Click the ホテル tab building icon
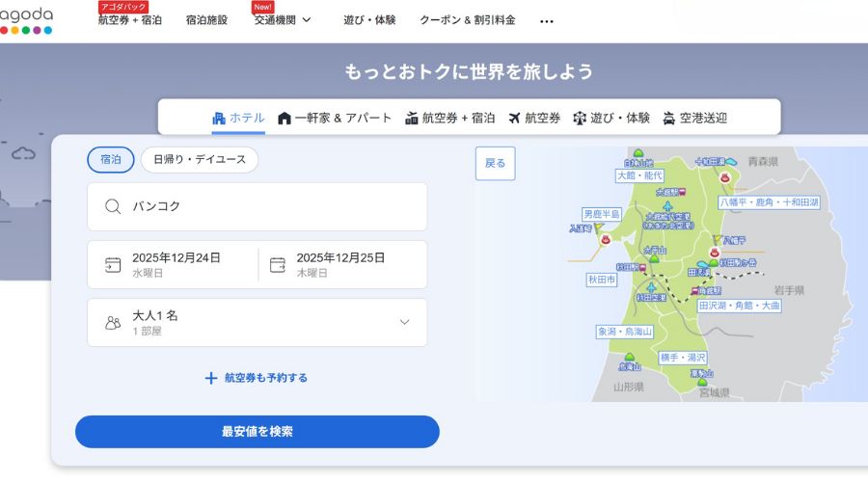The height and width of the screenshot is (482, 868). [219, 118]
